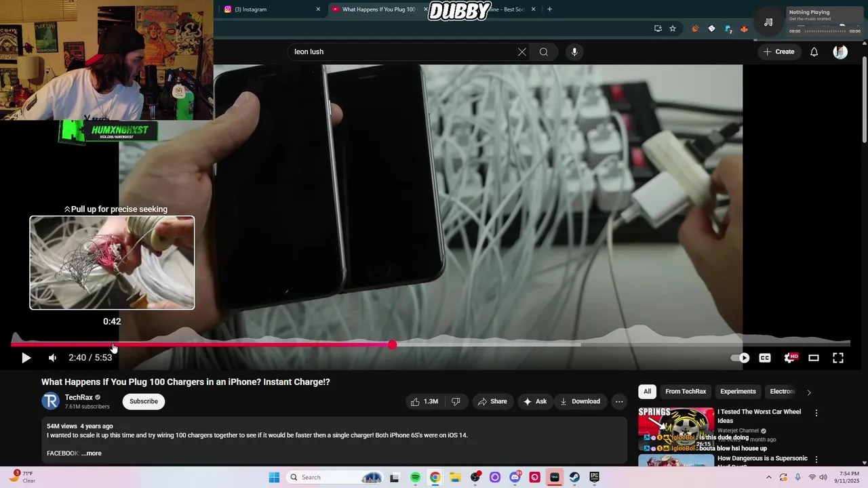868x488 pixels.
Task: Show hidden system tray icons chevron
Action: (770, 477)
